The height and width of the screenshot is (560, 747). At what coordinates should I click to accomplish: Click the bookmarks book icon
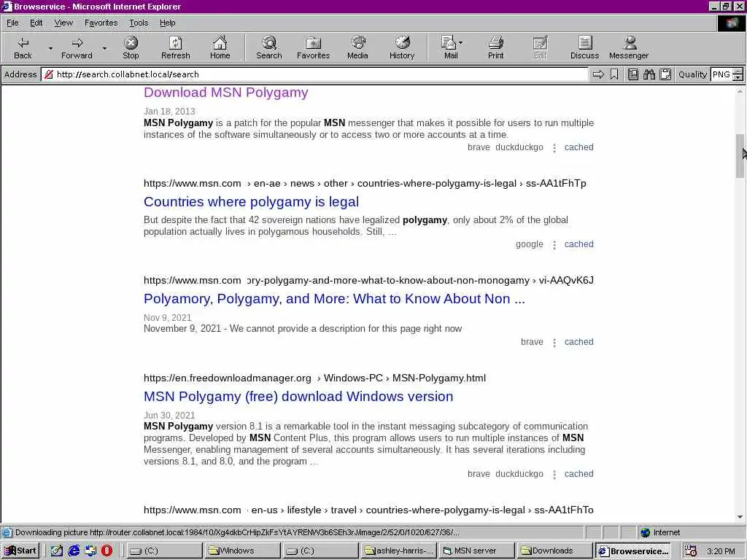[632, 74]
